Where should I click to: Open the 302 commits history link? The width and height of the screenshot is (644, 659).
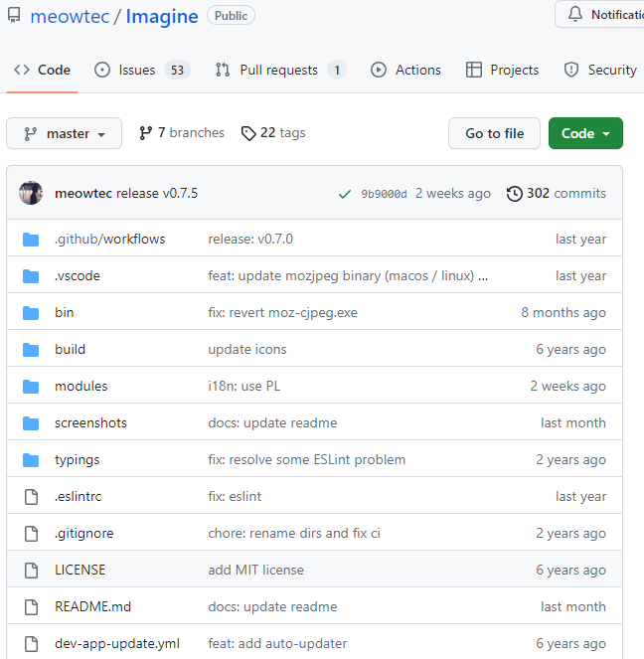557,194
